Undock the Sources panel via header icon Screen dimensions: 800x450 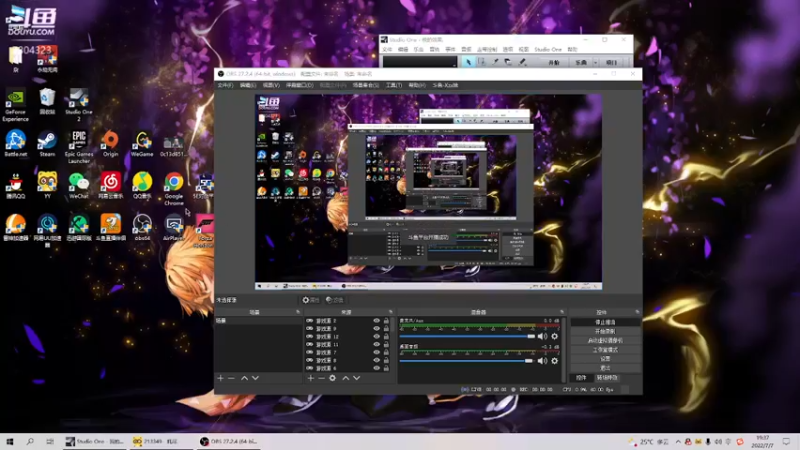[x=391, y=312]
